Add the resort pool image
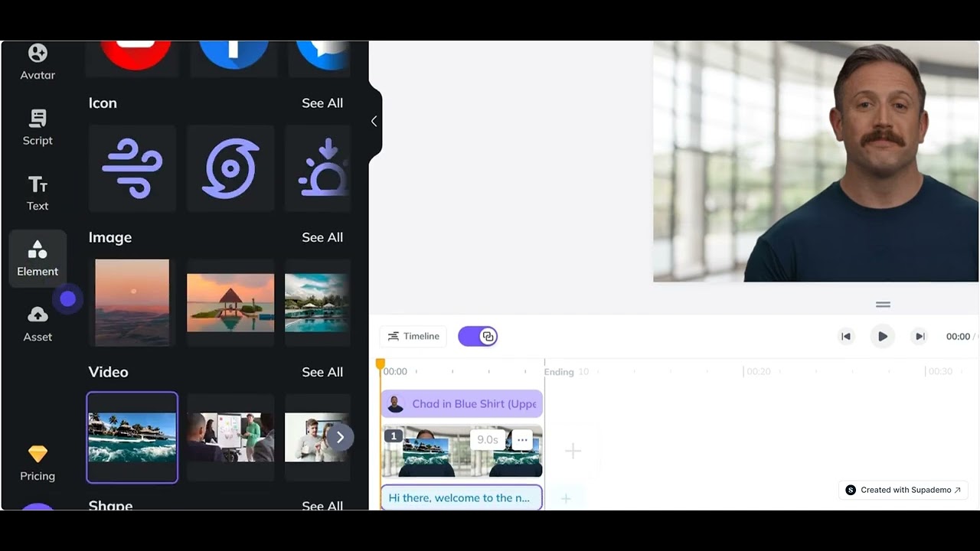980x551 pixels. pyautogui.click(x=318, y=302)
